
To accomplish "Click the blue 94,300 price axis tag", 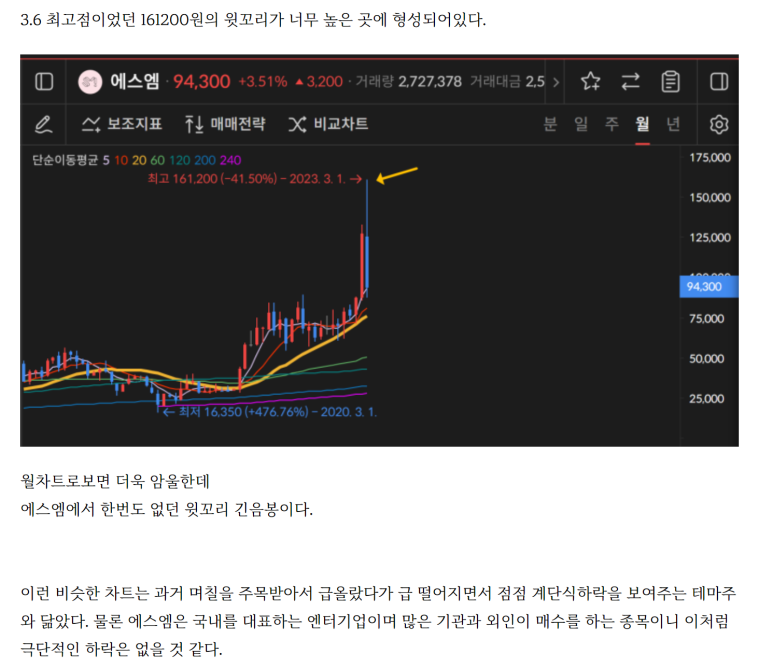I will 708,287.
